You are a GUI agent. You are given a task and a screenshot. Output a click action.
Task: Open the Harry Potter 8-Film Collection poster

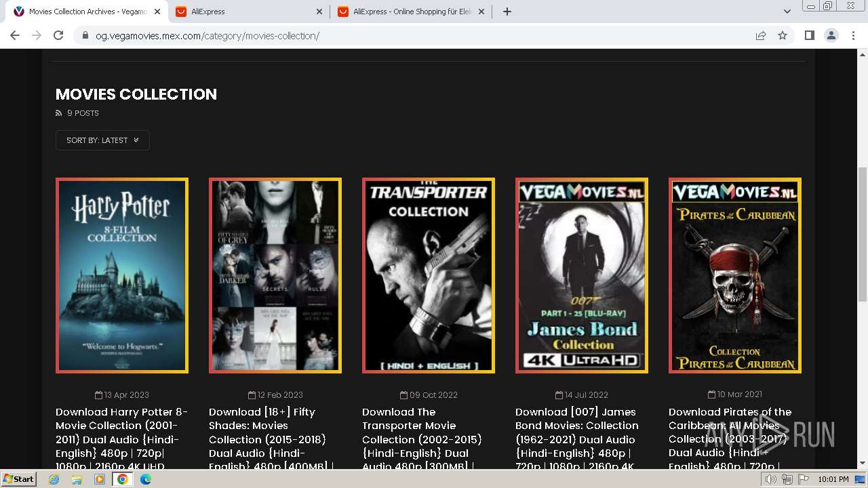point(122,275)
